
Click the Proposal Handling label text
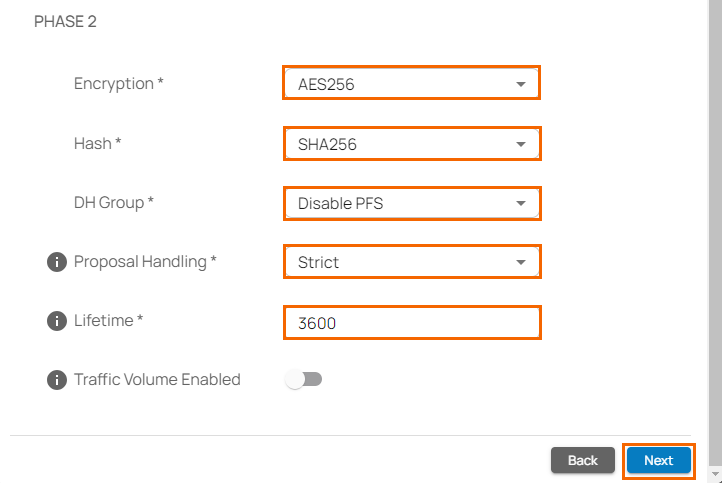144,262
